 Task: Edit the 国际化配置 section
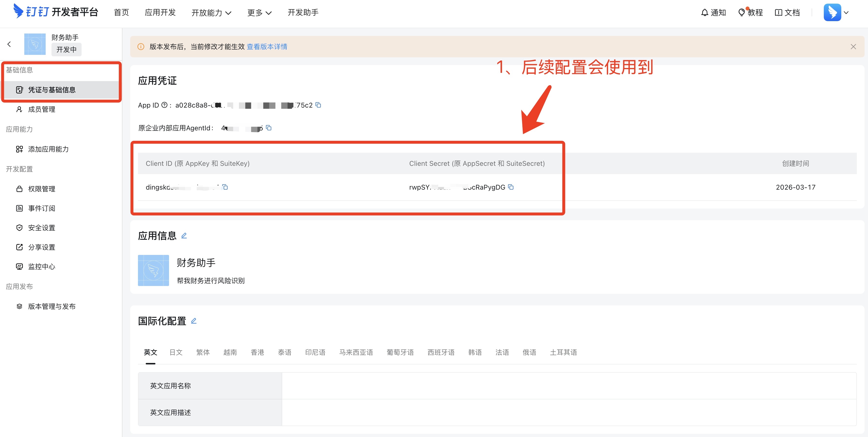(194, 321)
